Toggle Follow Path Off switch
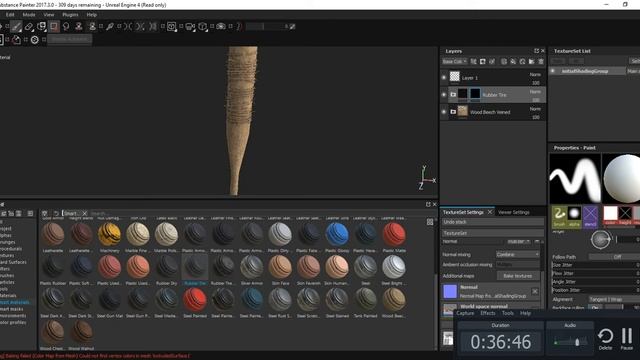 (614, 257)
